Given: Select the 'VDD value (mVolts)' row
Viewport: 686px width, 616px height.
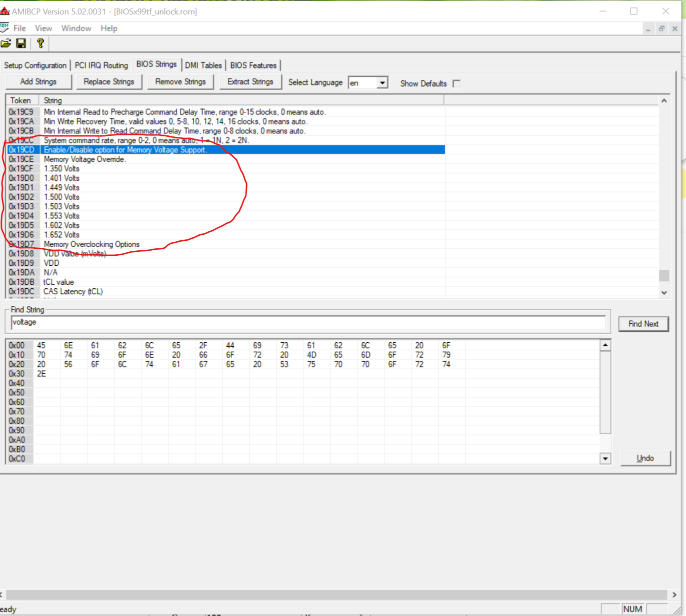Looking at the screenshot, I should pyautogui.click(x=226, y=254).
